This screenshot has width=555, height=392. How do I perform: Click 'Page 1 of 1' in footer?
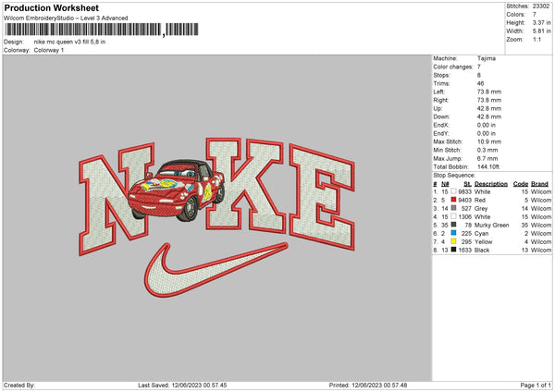pyautogui.click(x=536, y=386)
